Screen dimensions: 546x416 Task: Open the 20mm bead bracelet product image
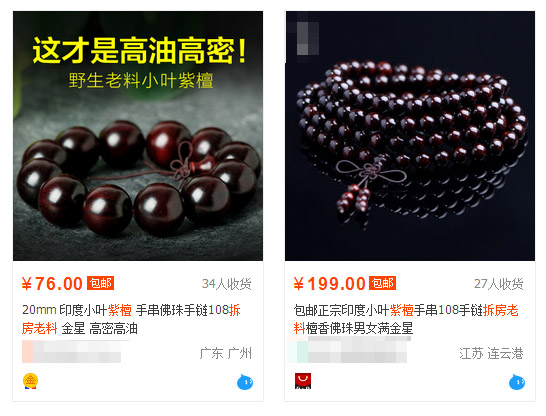[138, 136]
